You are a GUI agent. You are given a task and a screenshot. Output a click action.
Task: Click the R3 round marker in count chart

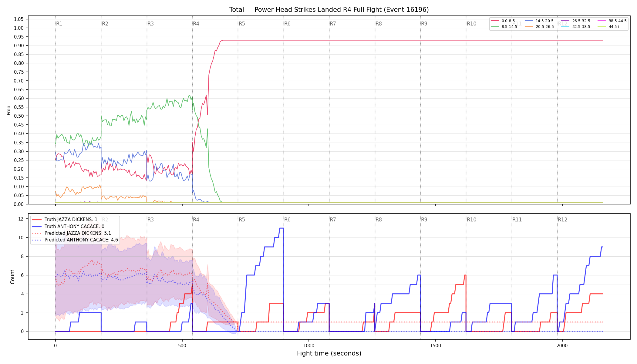151,220
